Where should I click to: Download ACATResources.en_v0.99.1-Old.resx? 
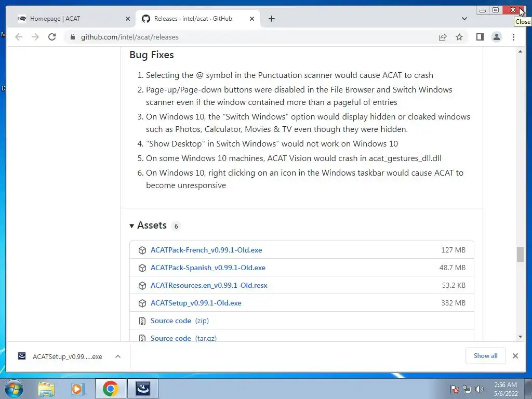pos(209,285)
